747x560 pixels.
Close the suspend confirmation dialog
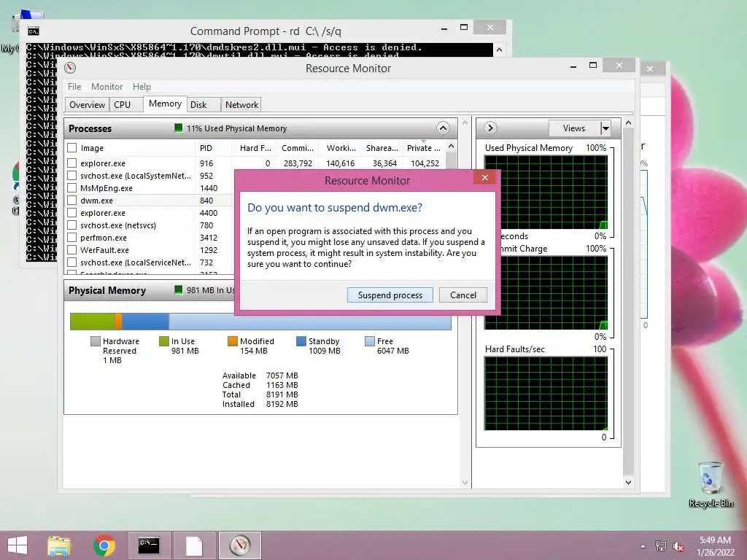click(x=484, y=178)
